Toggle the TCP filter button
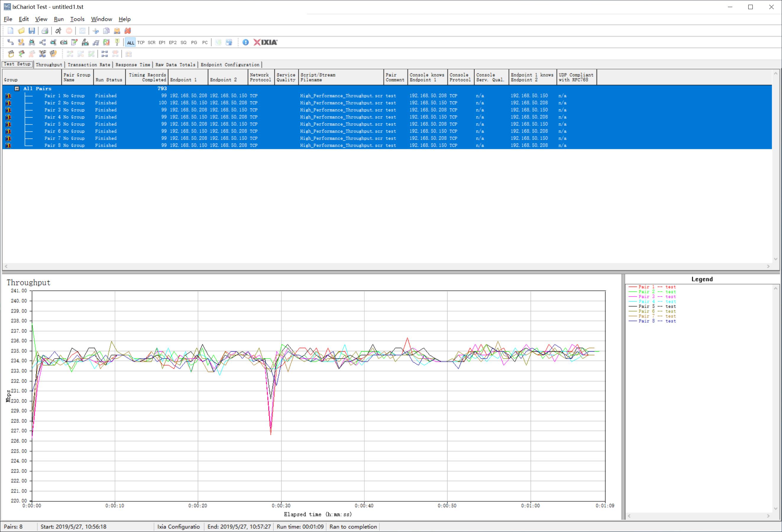 coord(141,43)
